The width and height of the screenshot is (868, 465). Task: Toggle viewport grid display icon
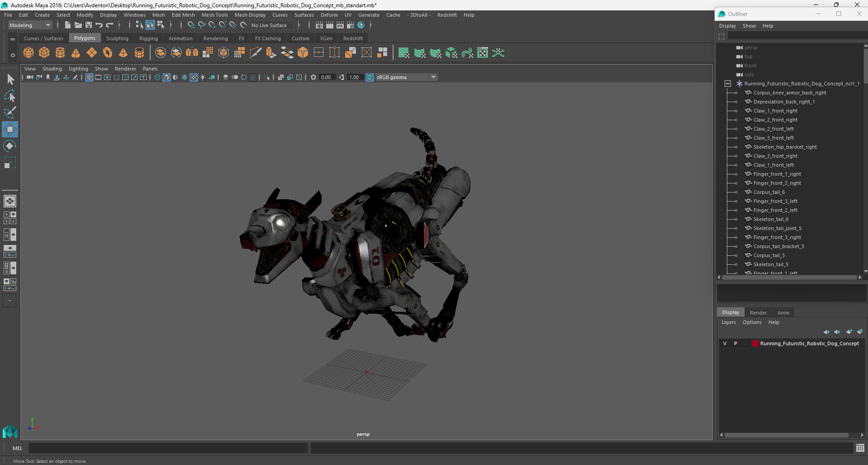[x=89, y=77]
